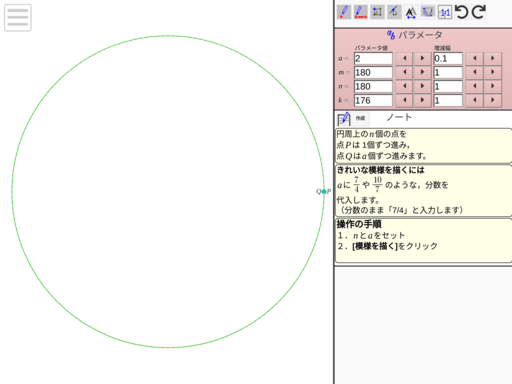Click the パラメータ panel header
This screenshot has height=384, width=512.
click(414, 35)
